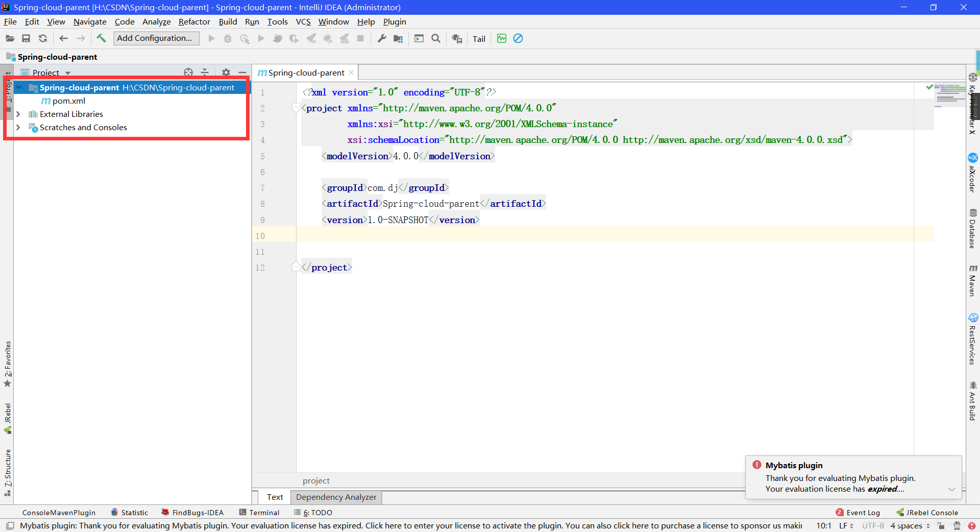Click the Save All disk icon
Screen dimensions: 980x532
click(x=26, y=38)
